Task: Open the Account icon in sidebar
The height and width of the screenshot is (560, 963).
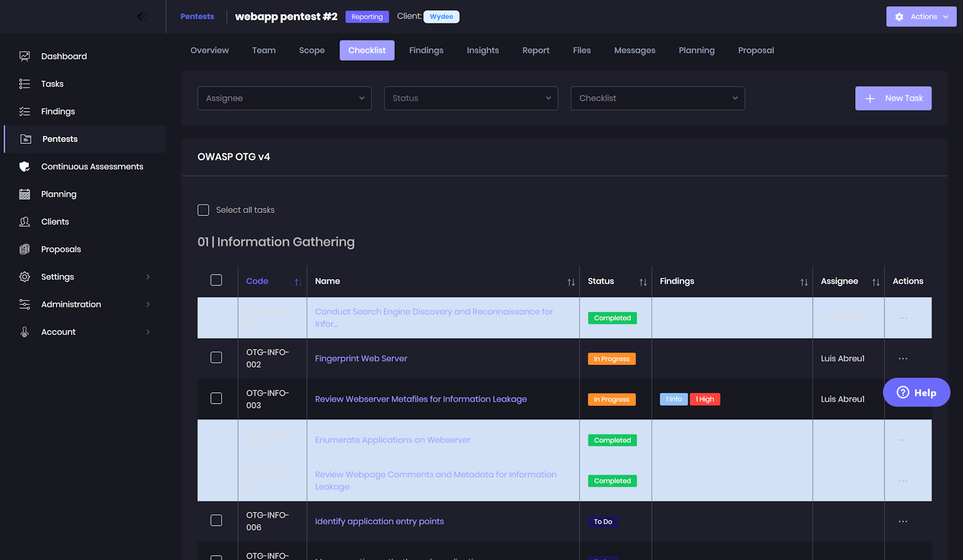Action: point(25,332)
